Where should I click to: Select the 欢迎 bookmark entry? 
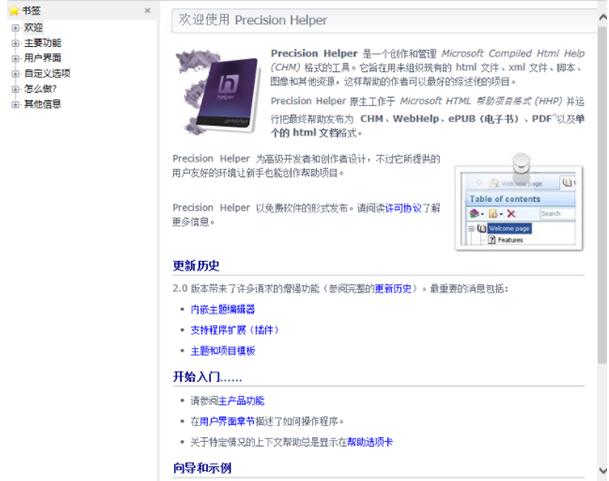tap(33, 28)
